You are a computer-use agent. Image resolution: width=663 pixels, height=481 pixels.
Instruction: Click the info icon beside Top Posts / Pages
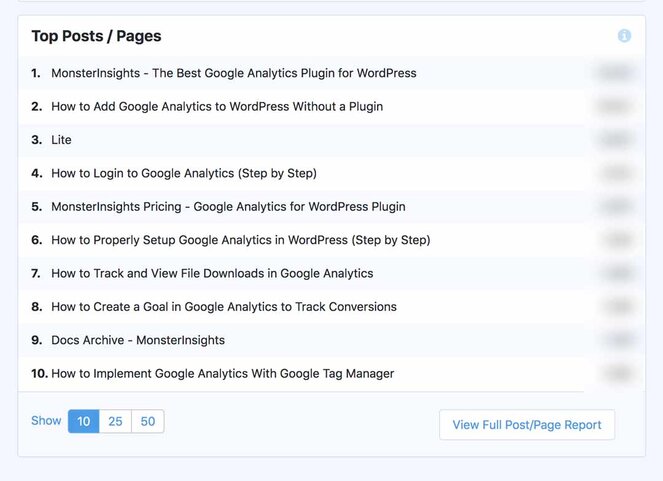(624, 36)
